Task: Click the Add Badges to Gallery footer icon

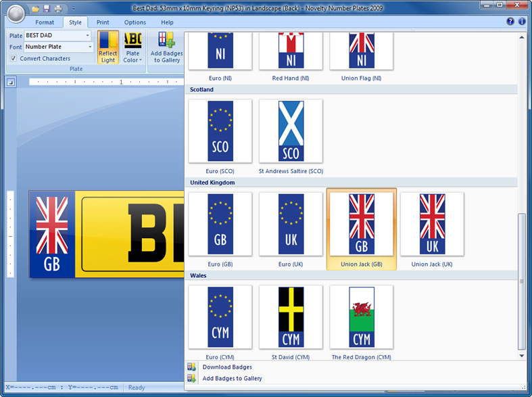Action: 191,378
